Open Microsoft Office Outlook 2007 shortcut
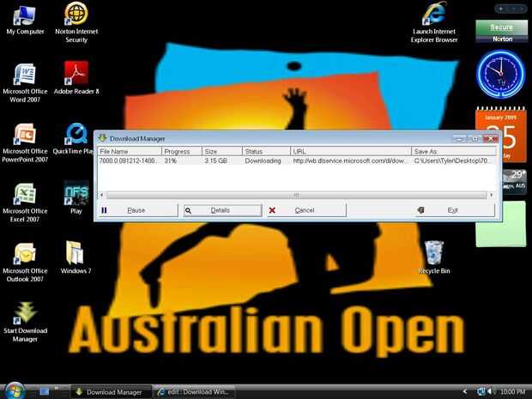Screen dimensions: 532x399 coord(25,263)
